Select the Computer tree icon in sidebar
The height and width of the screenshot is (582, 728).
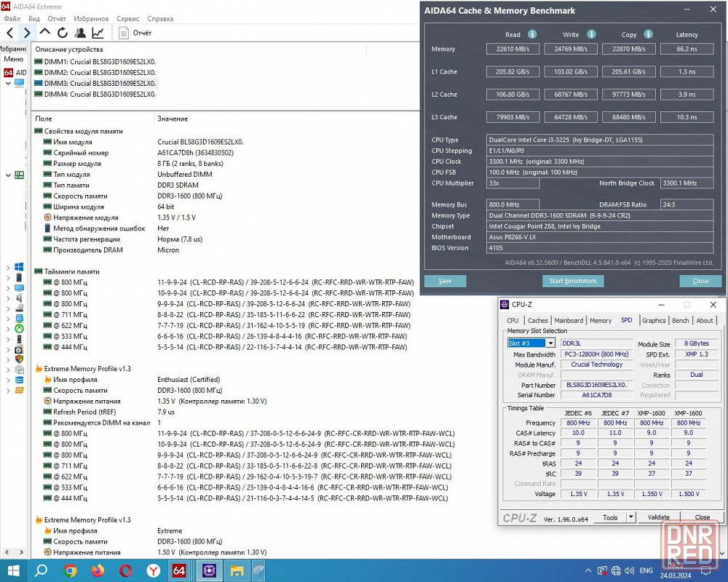point(19,83)
